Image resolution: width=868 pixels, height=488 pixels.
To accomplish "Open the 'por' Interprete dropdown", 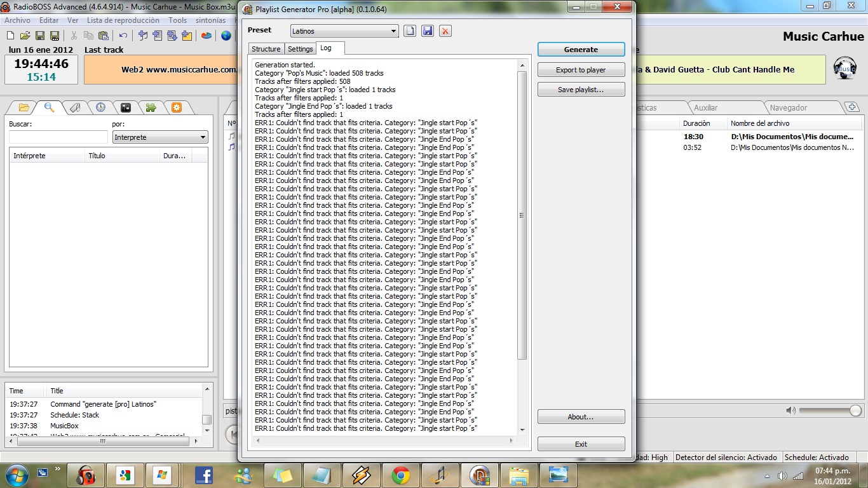I will coord(160,137).
